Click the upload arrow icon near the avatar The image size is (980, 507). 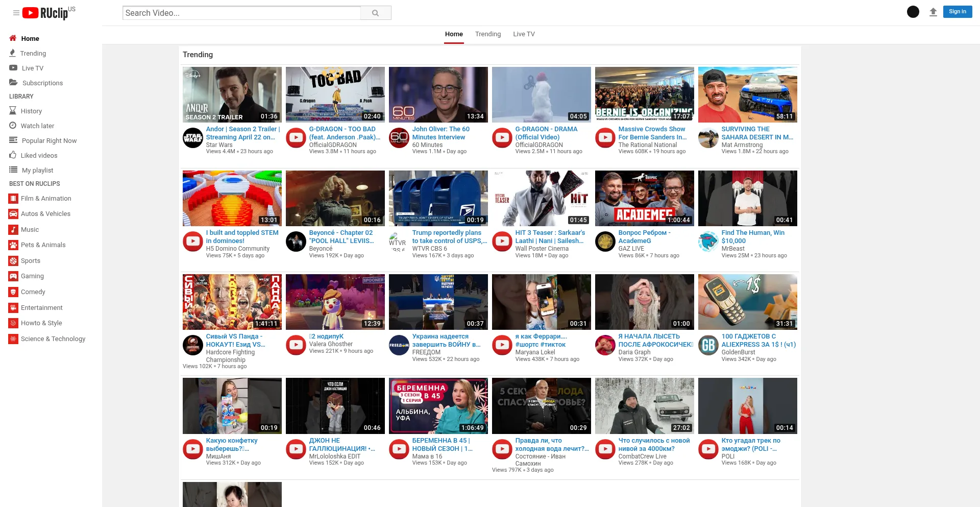934,11
